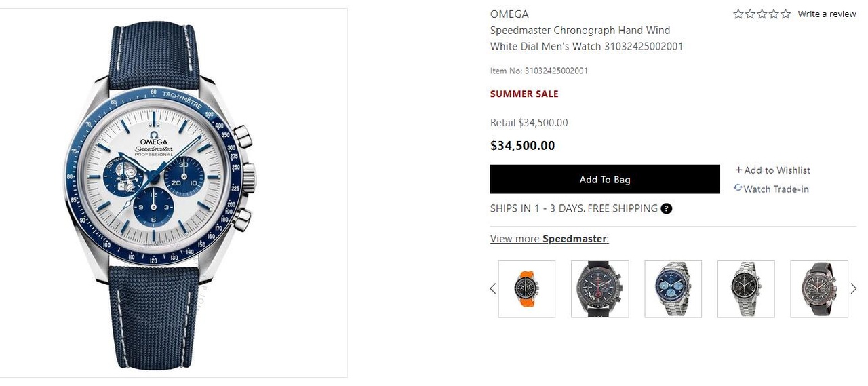Pick the blue dial steel bracelet thumbnail
The width and height of the screenshot is (868, 386).
pyautogui.click(x=673, y=289)
